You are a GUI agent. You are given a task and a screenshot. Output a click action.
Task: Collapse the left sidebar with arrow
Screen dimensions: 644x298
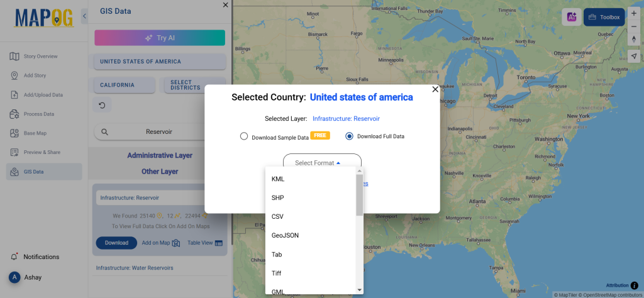coord(85,17)
